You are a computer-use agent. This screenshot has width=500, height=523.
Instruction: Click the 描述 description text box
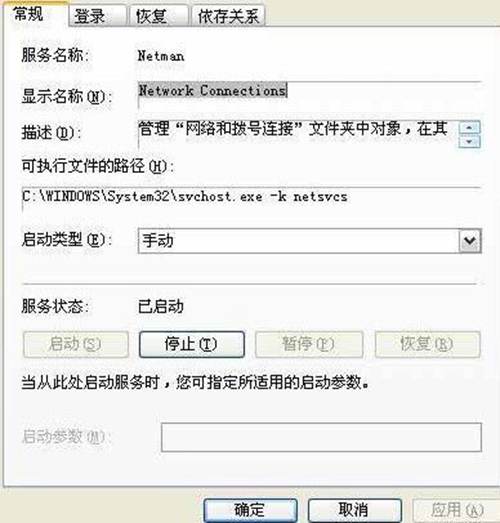(x=298, y=134)
